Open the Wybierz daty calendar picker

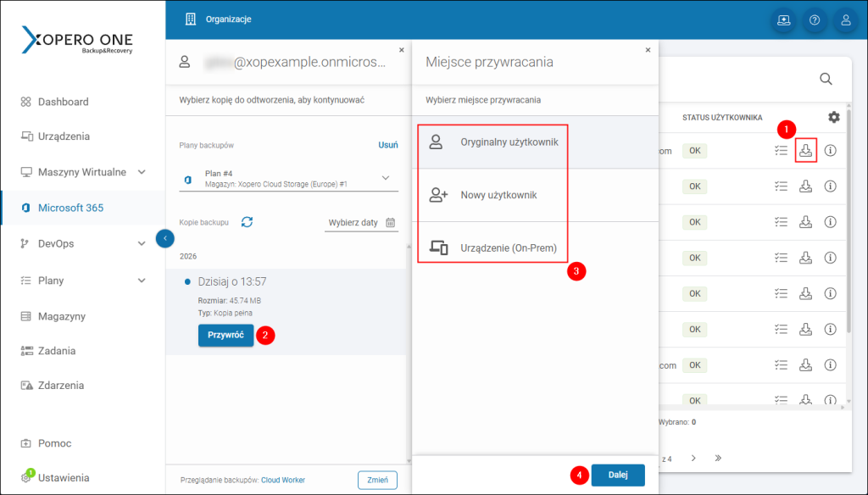point(389,220)
